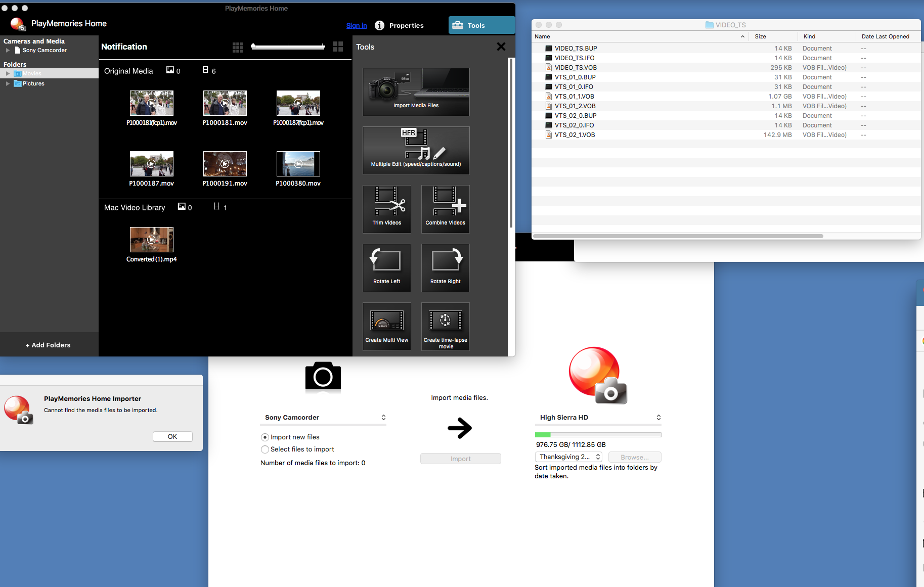Select VTS_01_1.VOB file
This screenshot has width=924, height=587.
726,97
